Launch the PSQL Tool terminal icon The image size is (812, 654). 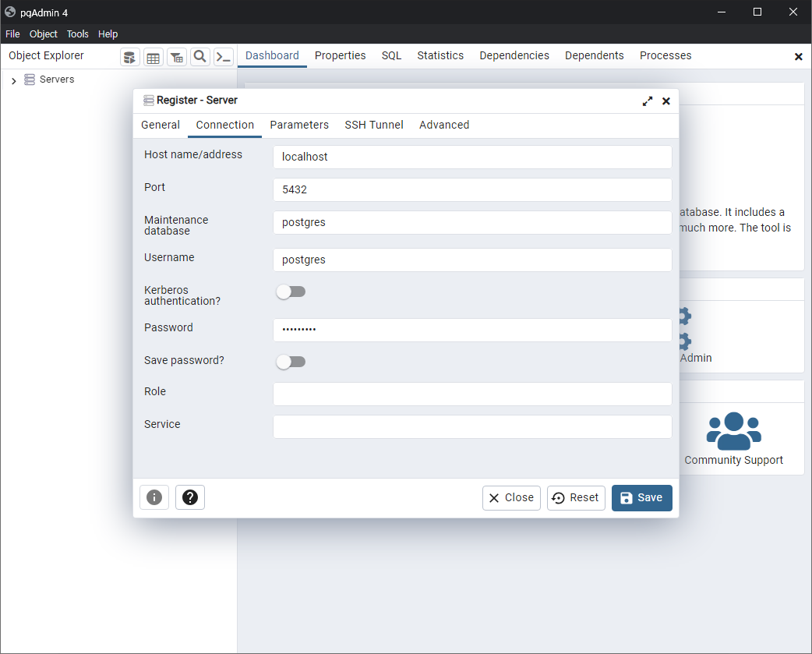coord(224,57)
